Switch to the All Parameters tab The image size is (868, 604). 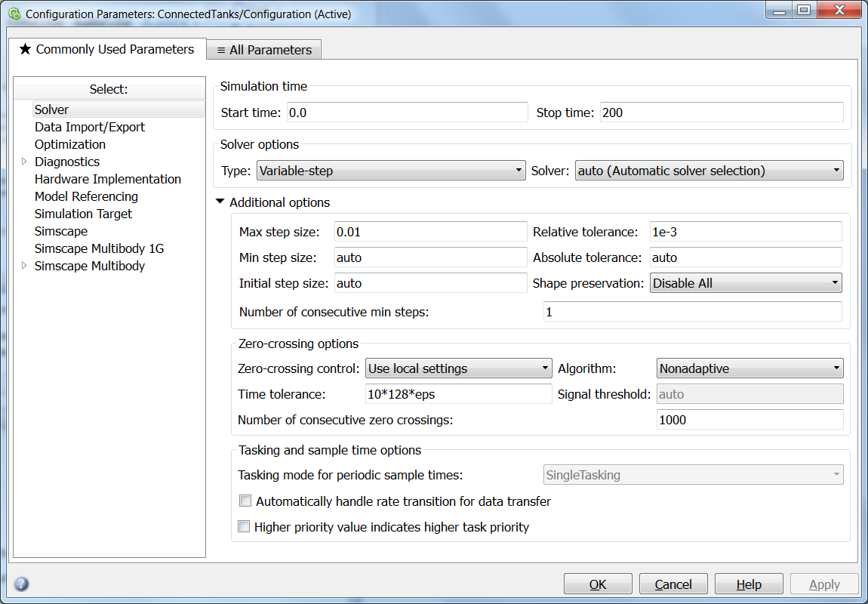264,50
